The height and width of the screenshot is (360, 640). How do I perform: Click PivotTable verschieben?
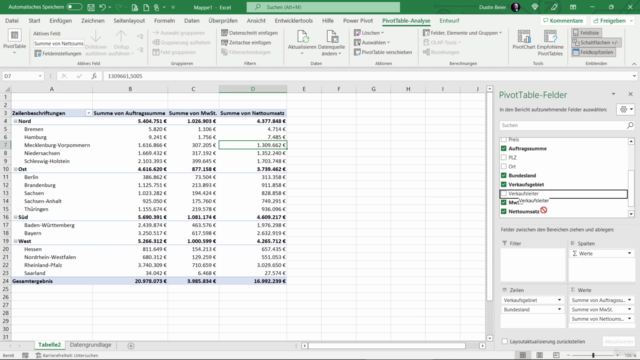click(x=383, y=52)
